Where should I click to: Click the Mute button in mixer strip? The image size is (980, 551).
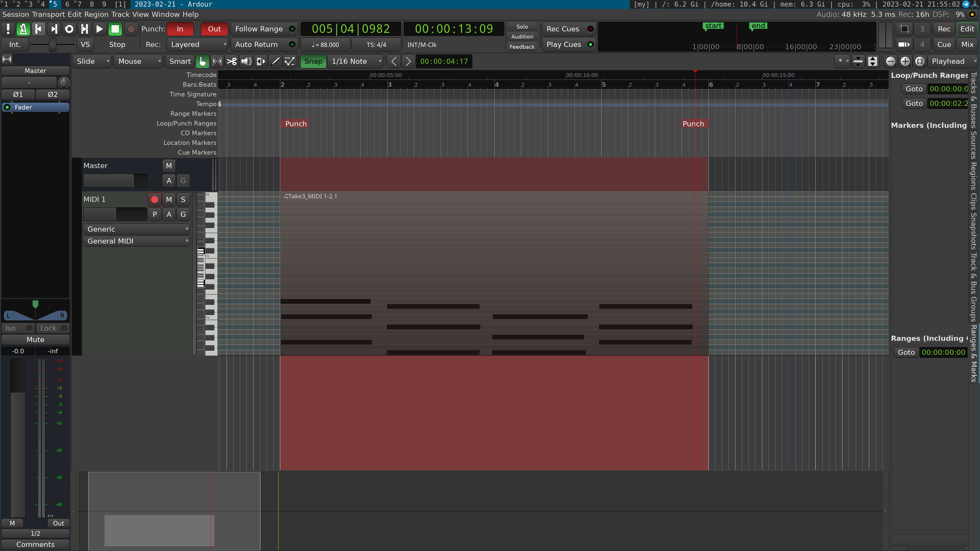(x=35, y=340)
